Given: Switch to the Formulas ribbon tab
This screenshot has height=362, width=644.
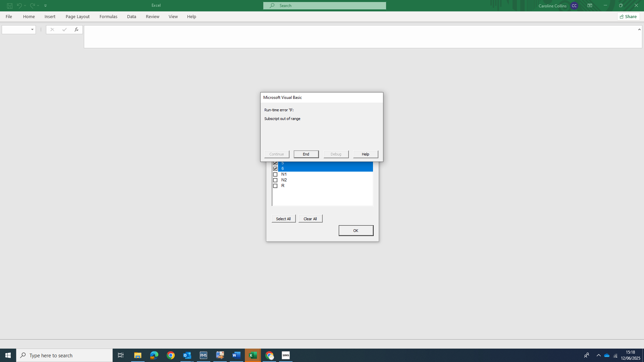Looking at the screenshot, I should [108, 16].
